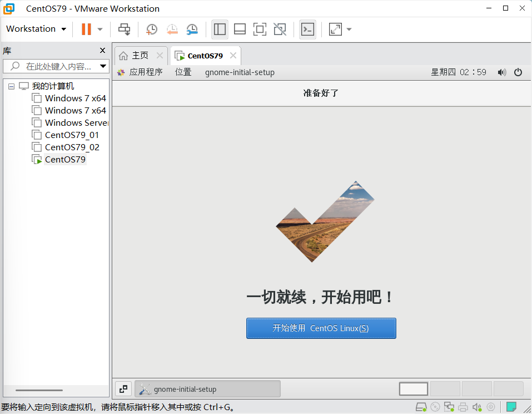
Task: Click the USB device status icon
Action: (x=491, y=407)
